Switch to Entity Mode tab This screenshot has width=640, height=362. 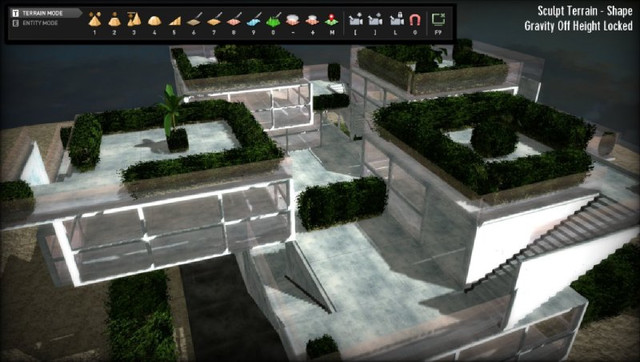coord(38,23)
